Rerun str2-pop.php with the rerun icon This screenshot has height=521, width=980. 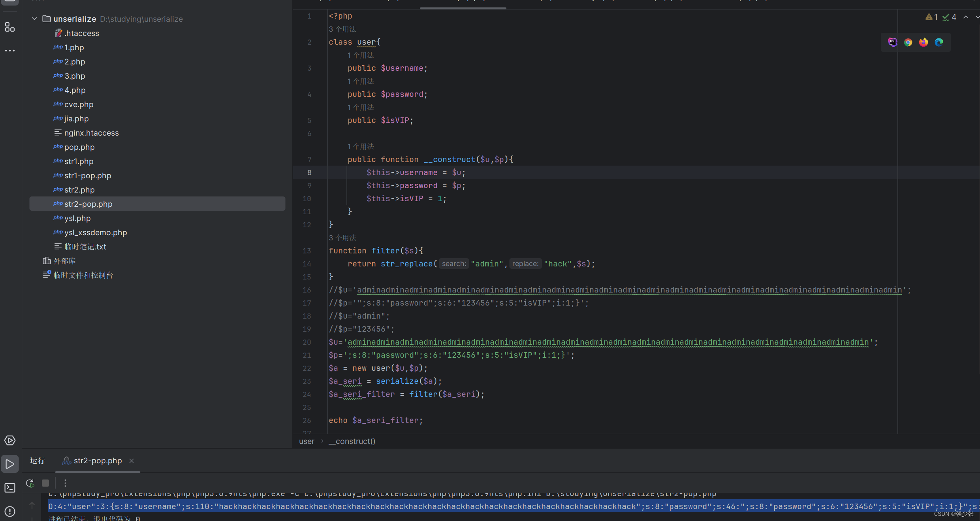pyautogui.click(x=30, y=483)
